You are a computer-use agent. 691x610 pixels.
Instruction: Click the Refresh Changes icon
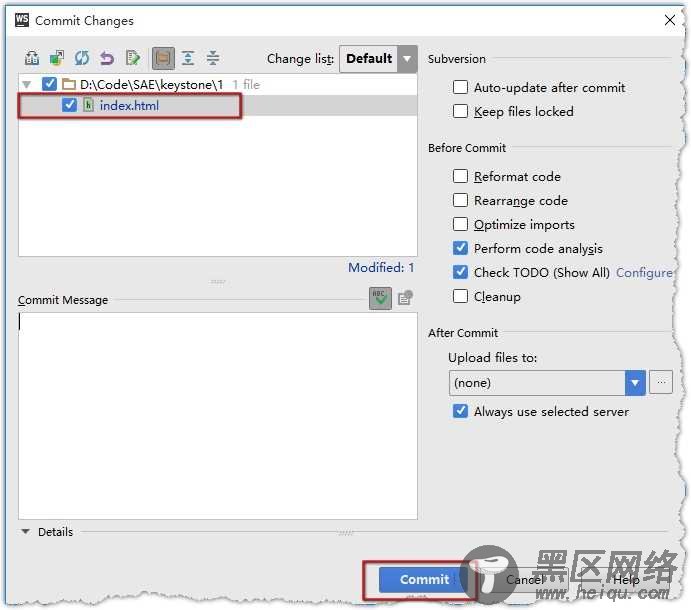[82, 58]
